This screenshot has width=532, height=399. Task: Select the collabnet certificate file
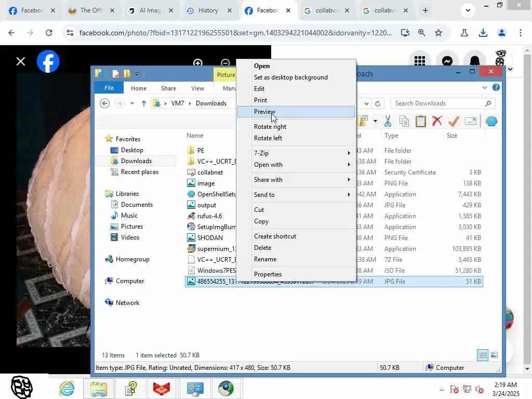tap(210, 172)
